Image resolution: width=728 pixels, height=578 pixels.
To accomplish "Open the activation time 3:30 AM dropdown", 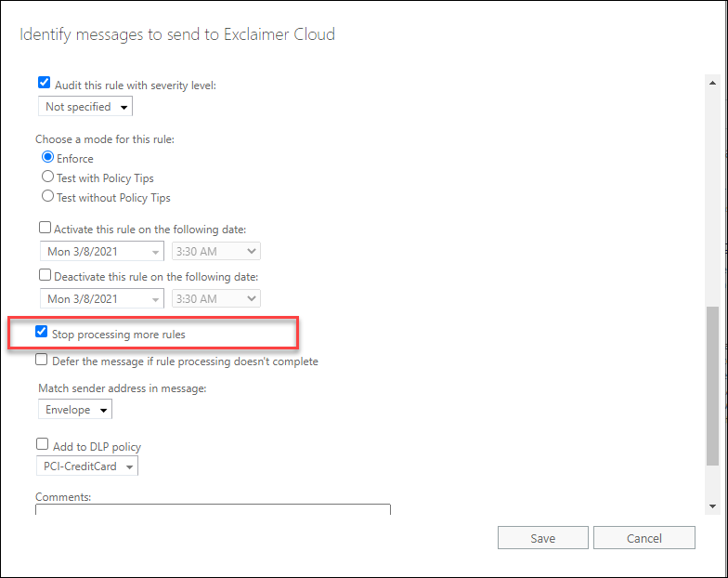I will tap(215, 251).
